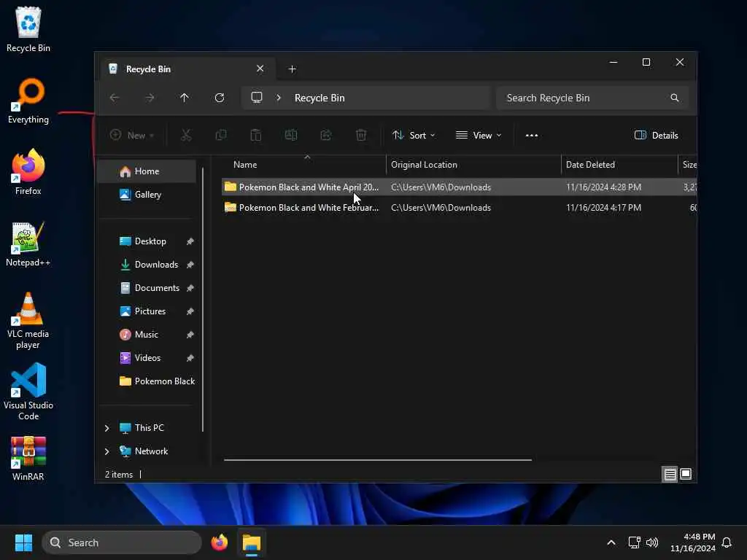Refresh the Recycle Bin view
Screen dimensions: 747x560
pyautogui.click(x=220, y=98)
